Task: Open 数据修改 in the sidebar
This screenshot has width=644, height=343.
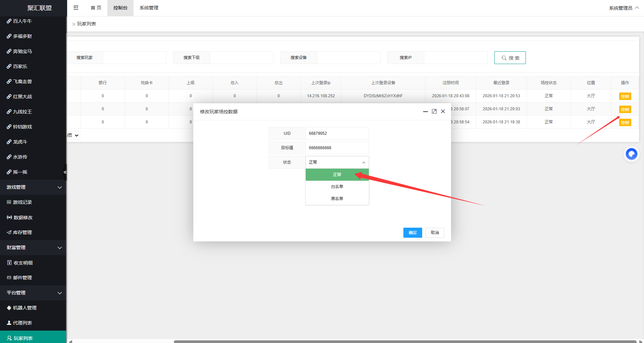Action: 23,217
